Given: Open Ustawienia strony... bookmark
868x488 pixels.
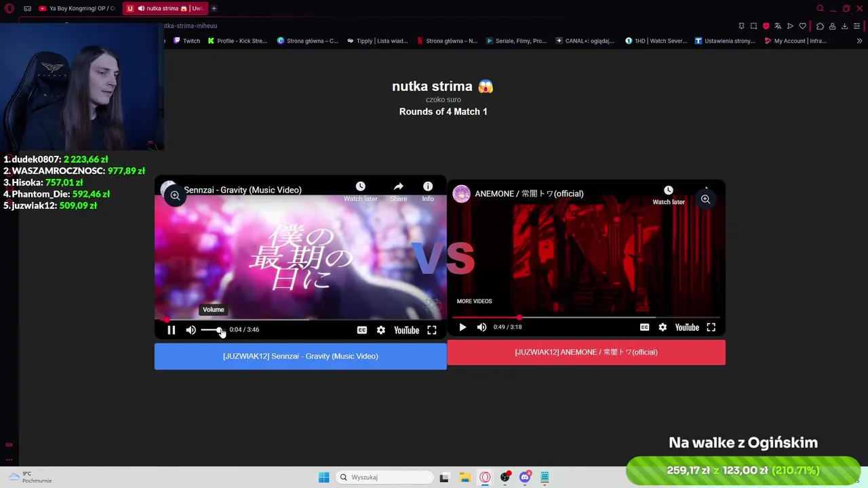Looking at the screenshot, I should [725, 41].
